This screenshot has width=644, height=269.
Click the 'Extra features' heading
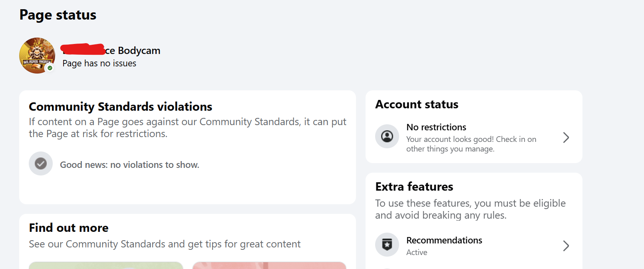(414, 187)
